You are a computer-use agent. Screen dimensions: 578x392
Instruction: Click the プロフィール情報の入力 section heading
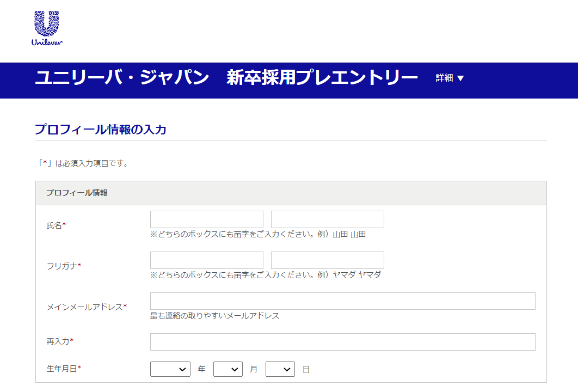coord(101,130)
